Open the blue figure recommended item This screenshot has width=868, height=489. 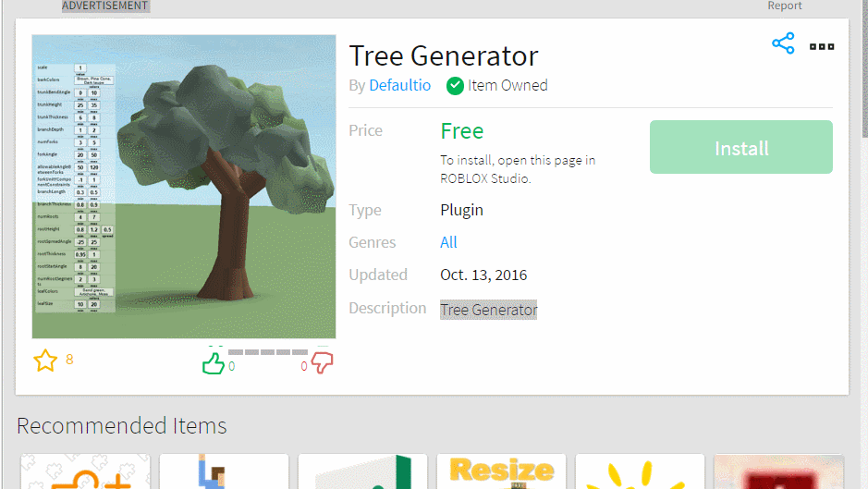click(x=225, y=471)
